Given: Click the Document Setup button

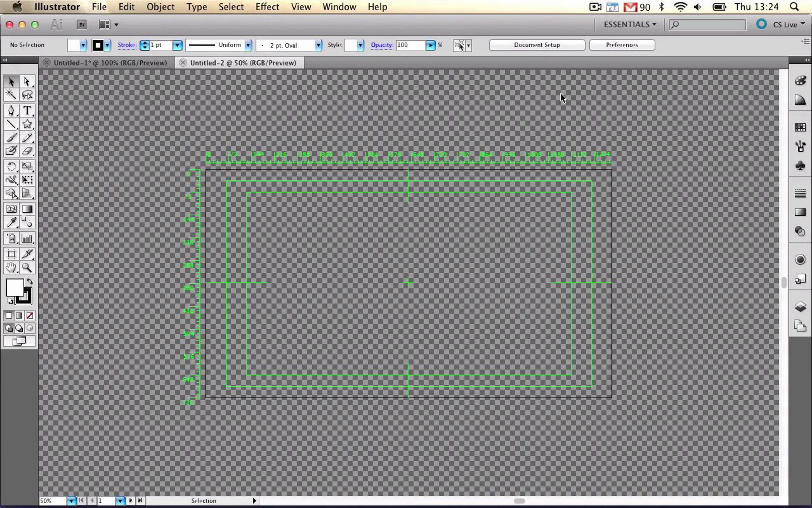Looking at the screenshot, I should [537, 45].
